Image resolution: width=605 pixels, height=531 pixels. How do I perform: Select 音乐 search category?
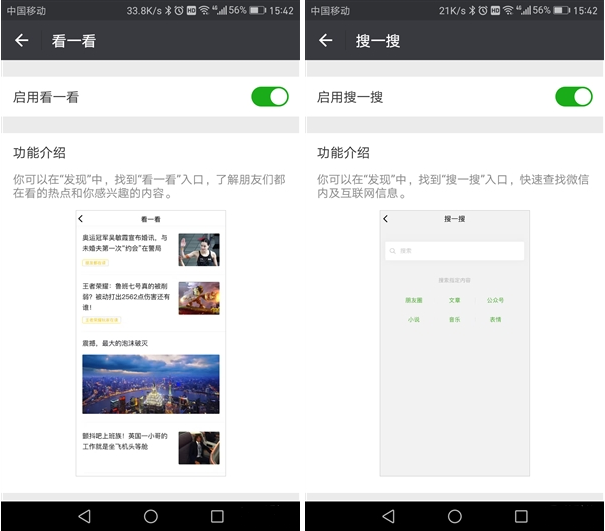455,320
